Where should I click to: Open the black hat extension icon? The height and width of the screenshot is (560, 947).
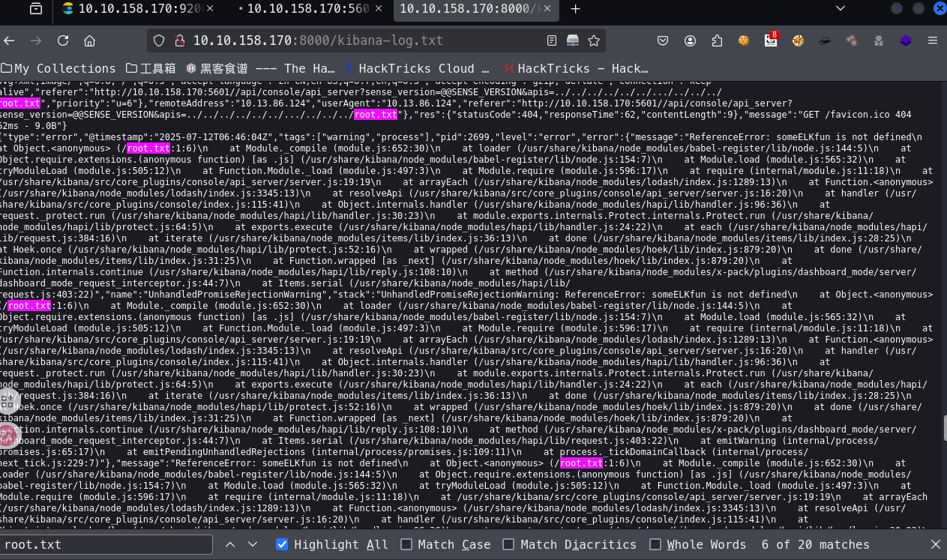pyautogui.click(x=825, y=40)
